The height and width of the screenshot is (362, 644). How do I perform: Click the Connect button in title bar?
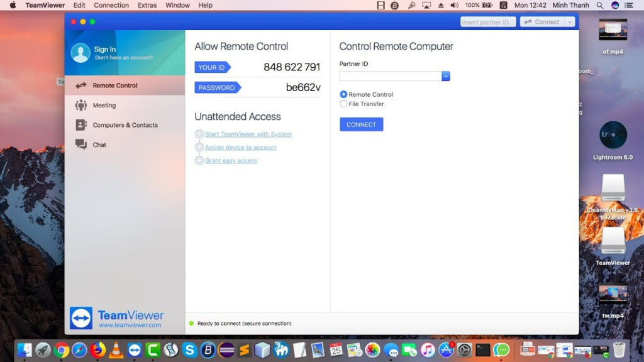[x=542, y=22]
